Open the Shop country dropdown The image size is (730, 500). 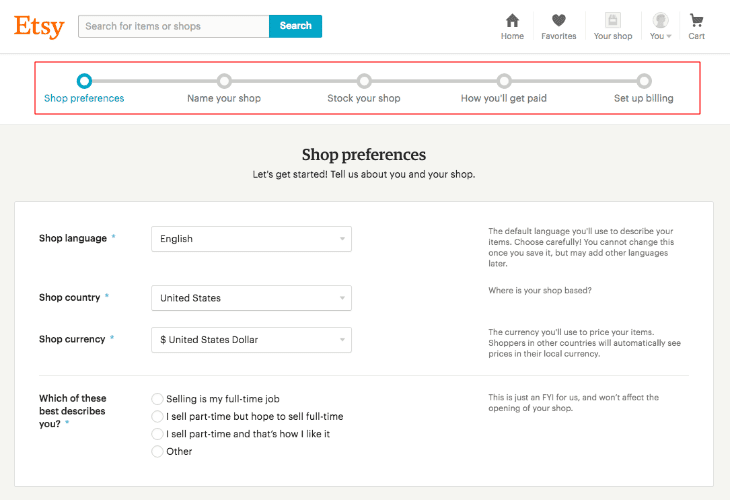pyautogui.click(x=251, y=298)
